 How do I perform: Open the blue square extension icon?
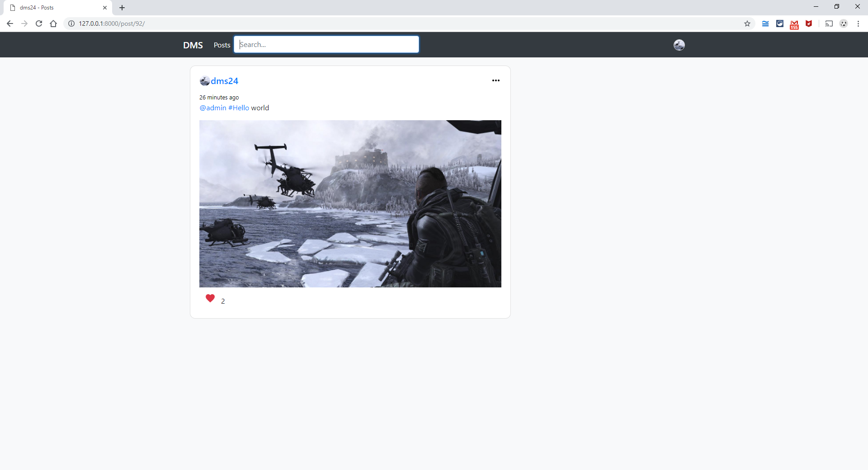pyautogui.click(x=780, y=23)
